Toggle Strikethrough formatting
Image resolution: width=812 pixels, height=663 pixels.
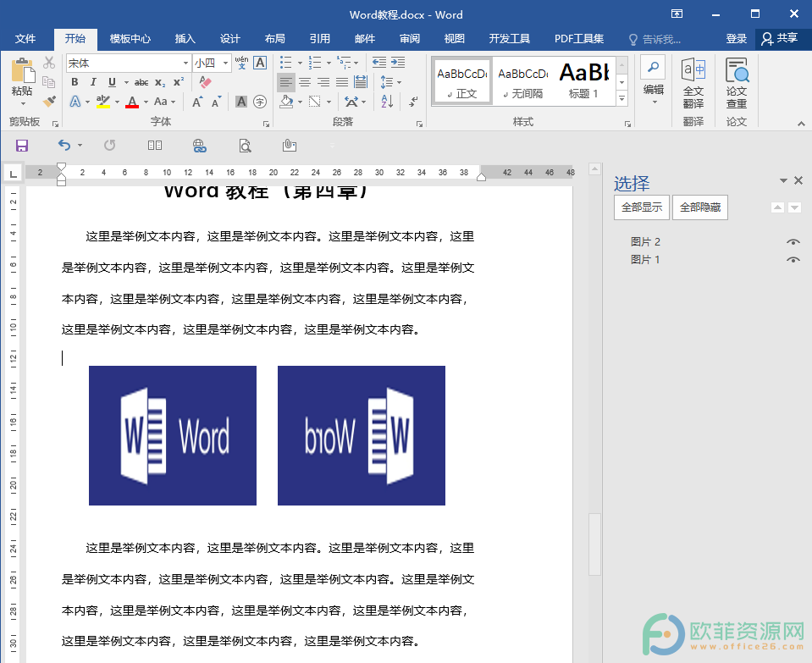[x=141, y=82]
